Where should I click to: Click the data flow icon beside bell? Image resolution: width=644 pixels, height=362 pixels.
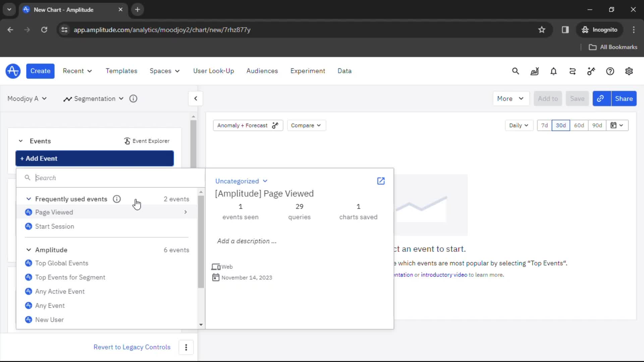tap(573, 71)
